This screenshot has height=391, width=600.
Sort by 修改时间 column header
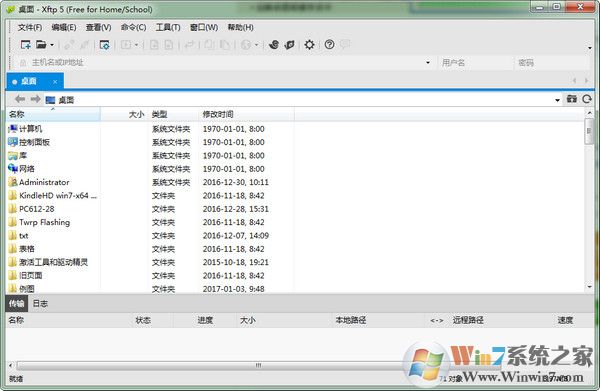point(247,114)
